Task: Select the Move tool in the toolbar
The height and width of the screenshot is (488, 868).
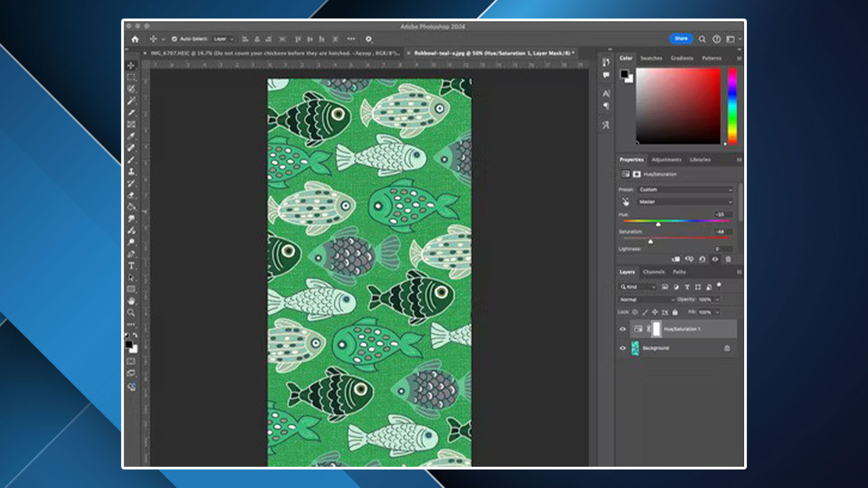Action: (x=131, y=66)
